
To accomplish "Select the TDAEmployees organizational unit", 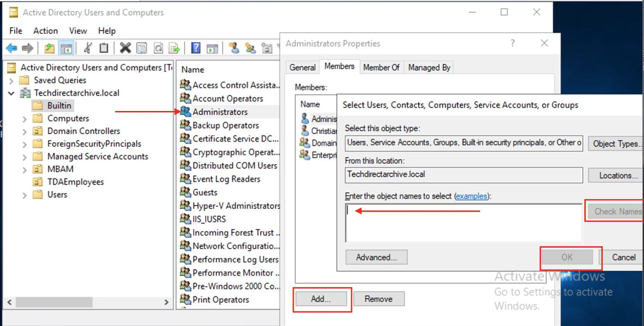I will coord(76,182).
